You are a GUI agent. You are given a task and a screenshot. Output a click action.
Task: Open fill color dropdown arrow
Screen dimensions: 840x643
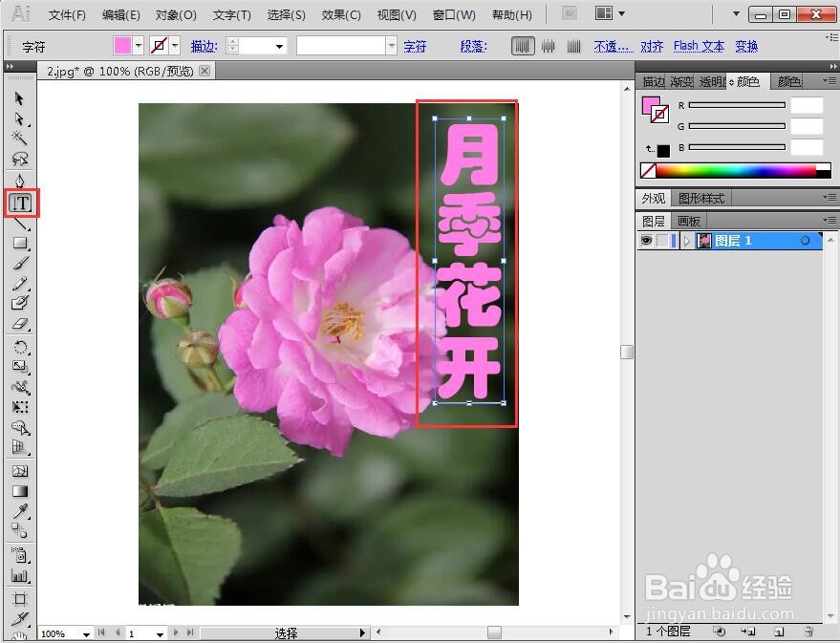[139, 46]
